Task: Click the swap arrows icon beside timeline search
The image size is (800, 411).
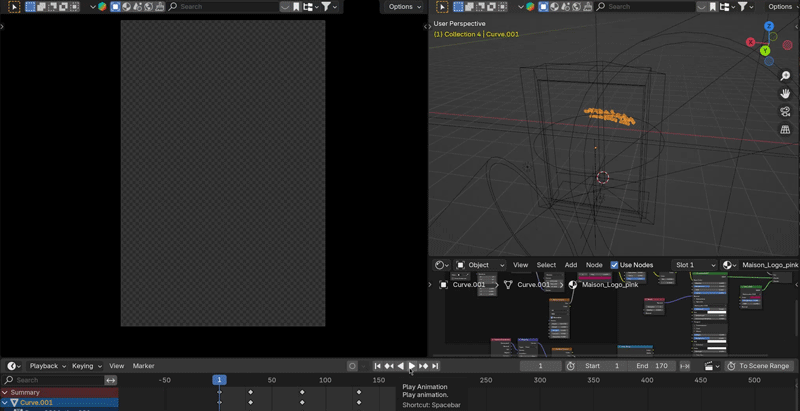Action: [x=111, y=380]
